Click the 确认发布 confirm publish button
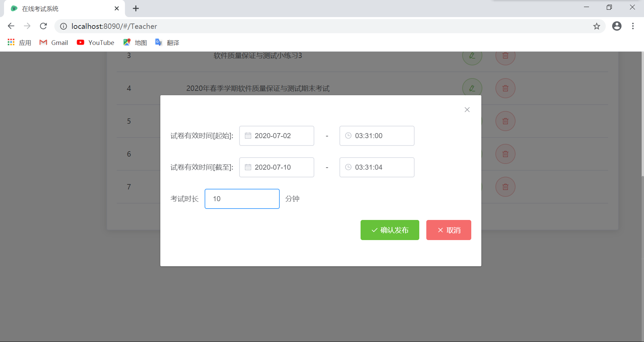 tap(390, 230)
